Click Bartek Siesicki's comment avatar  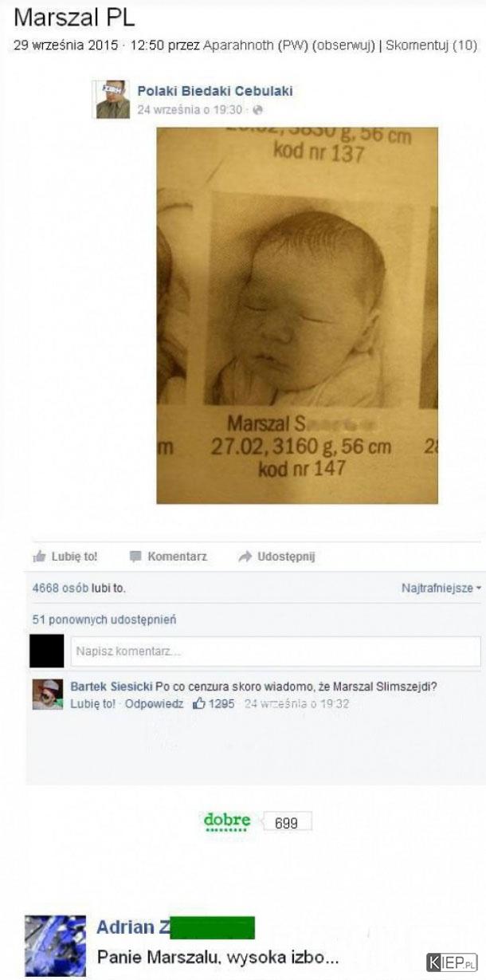(x=47, y=694)
